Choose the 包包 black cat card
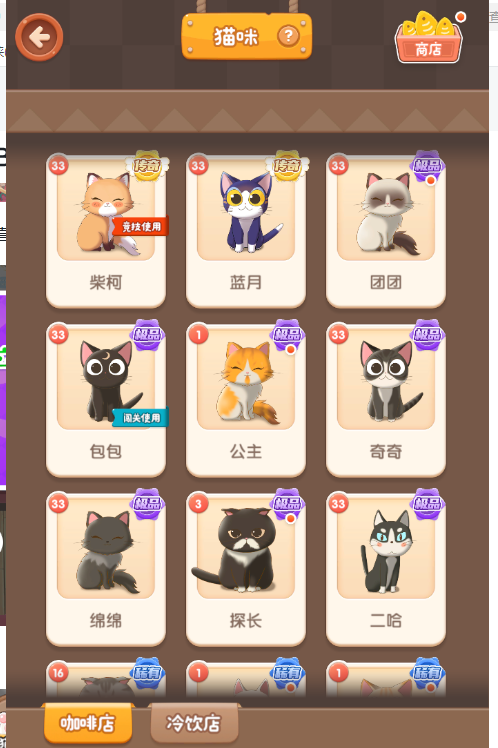 click(106, 400)
